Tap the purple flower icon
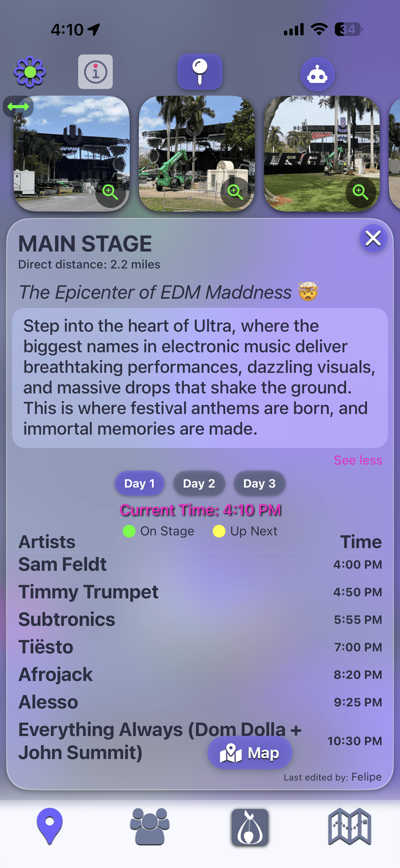400x868 pixels. [30, 72]
